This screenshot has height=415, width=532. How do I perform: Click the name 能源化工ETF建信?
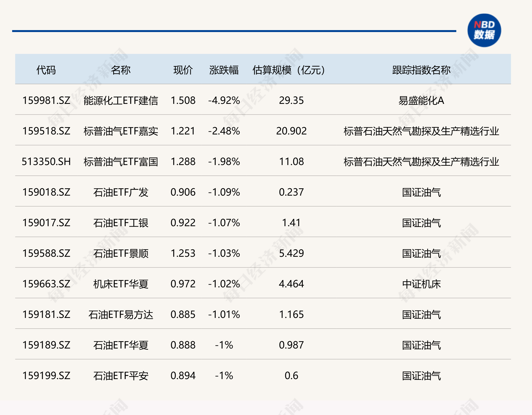tap(121, 100)
